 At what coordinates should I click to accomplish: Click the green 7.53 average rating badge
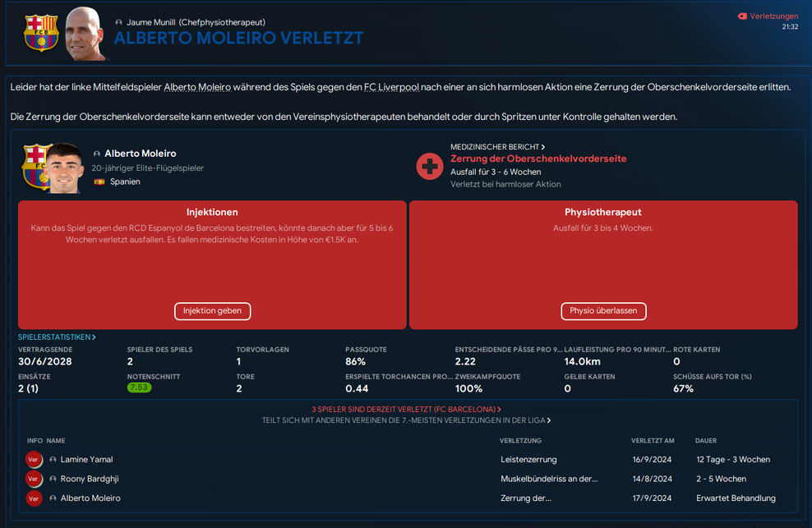pos(139,388)
